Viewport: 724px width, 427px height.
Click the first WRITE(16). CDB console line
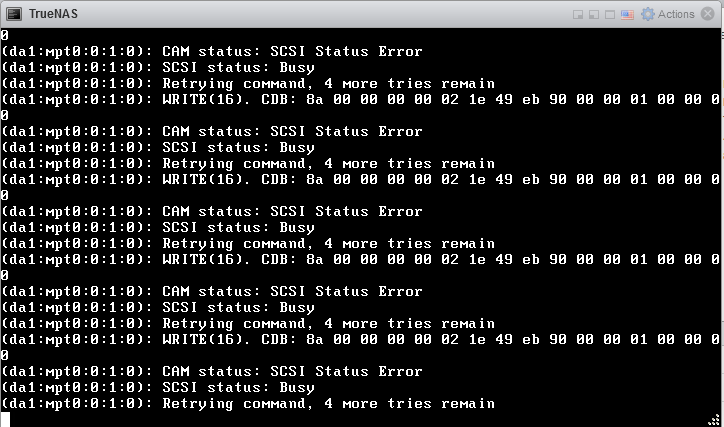[x=360, y=99]
